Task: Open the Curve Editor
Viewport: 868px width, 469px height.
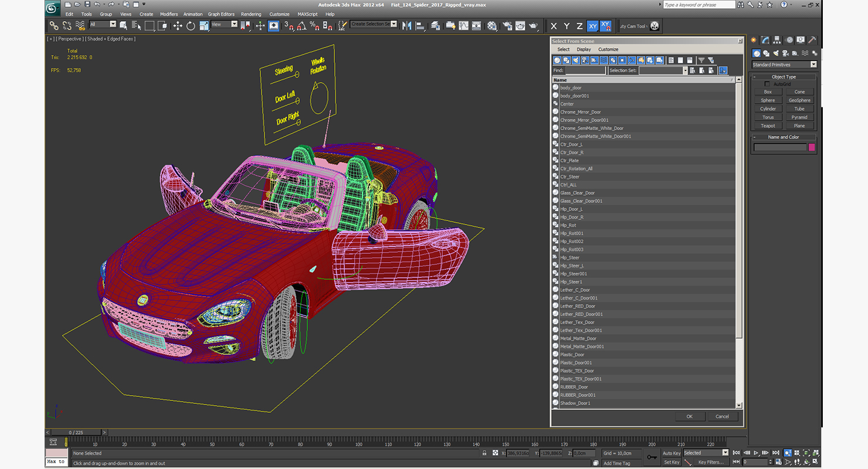Action: pos(463,26)
